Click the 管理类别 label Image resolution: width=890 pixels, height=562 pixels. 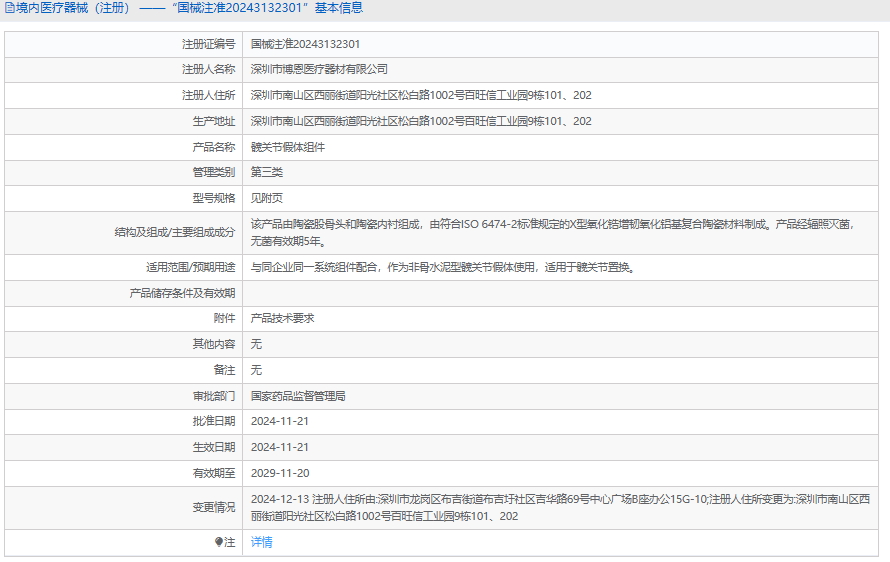(214, 173)
